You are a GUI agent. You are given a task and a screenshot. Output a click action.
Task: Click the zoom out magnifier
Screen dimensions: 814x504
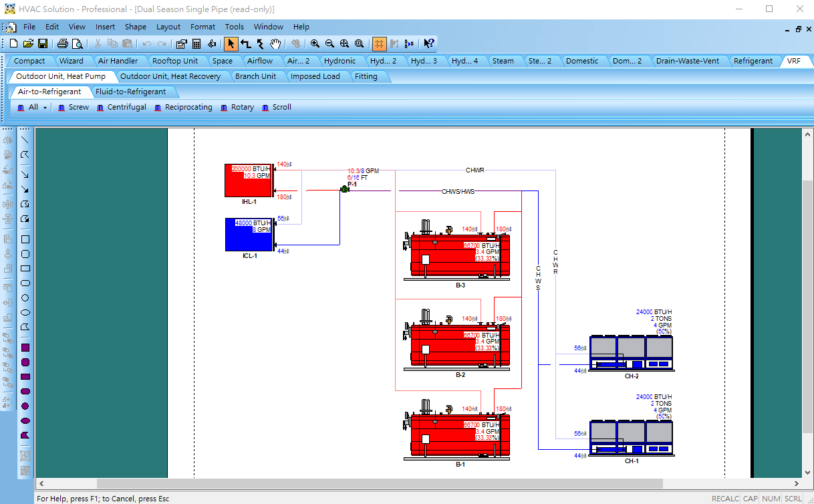[x=329, y=43]
